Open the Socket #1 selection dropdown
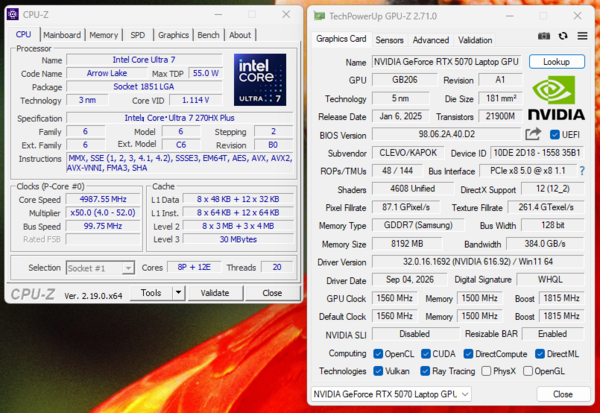 click(x=100, y=268)
